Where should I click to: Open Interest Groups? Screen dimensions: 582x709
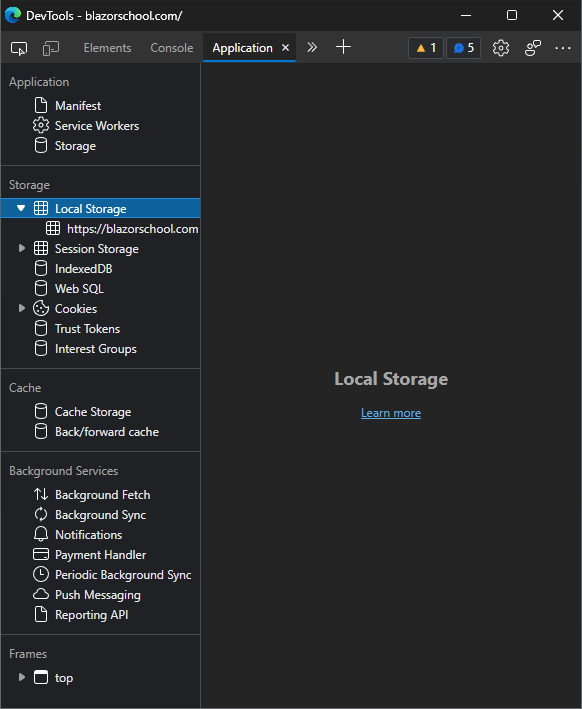[95, 349]
